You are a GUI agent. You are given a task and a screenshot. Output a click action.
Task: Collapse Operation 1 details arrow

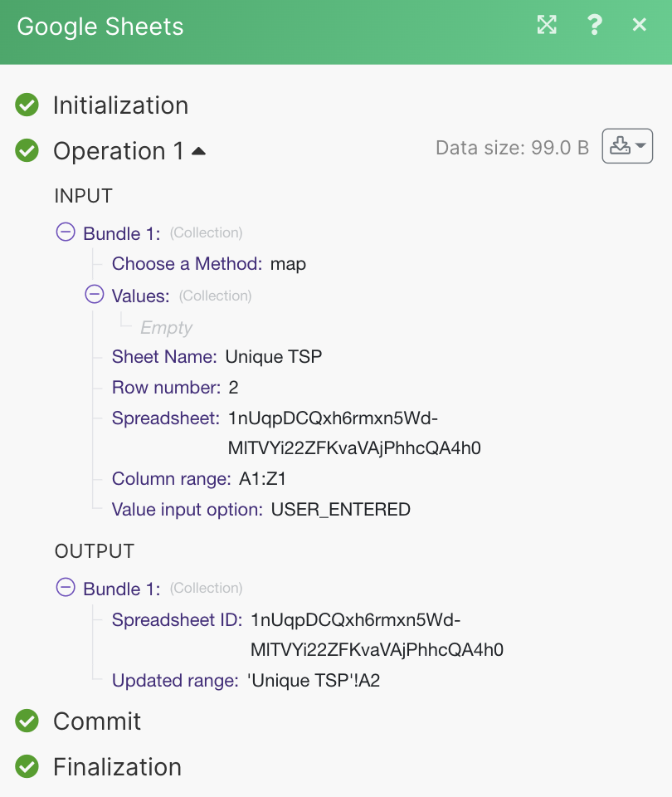(x=198, y=151)
